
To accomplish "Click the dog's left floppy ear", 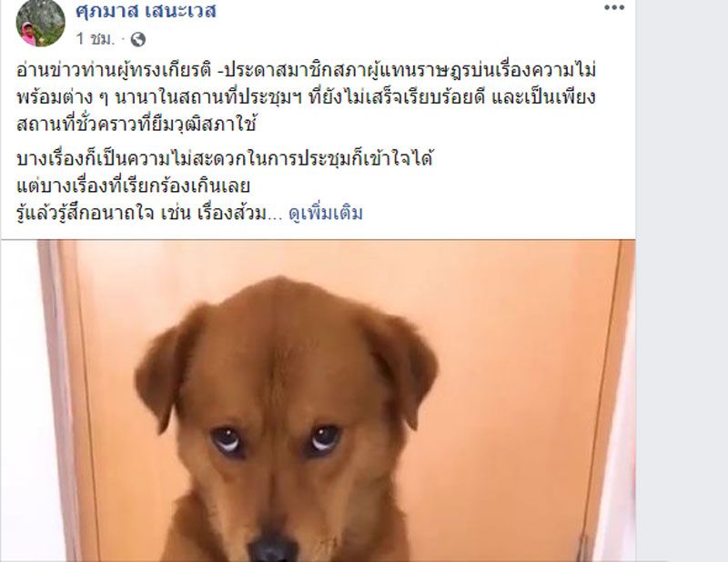I will point(169,366).
